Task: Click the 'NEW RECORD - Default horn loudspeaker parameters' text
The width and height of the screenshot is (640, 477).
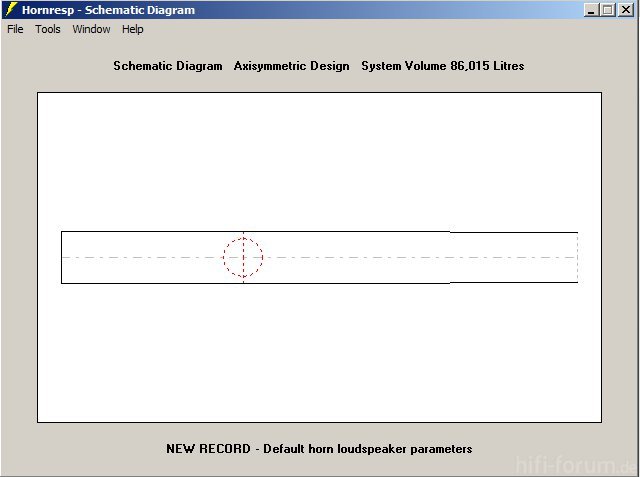Action: pos(319,449)
